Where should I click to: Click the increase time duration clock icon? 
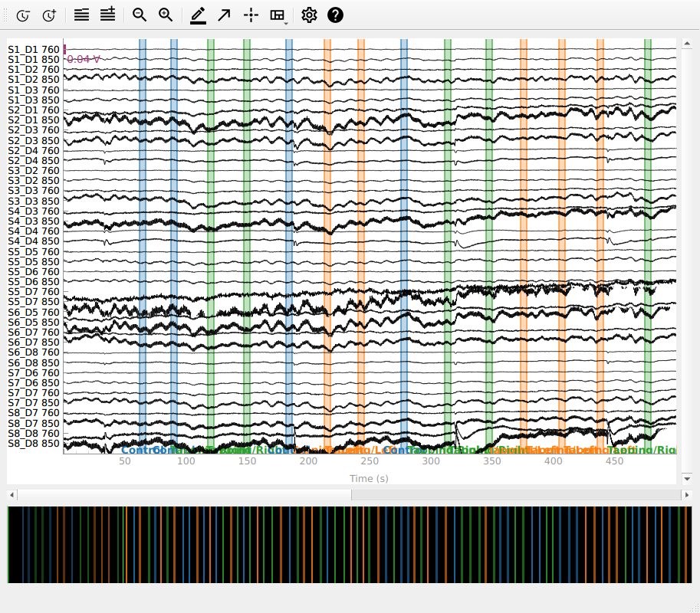(x=49, y=15)
